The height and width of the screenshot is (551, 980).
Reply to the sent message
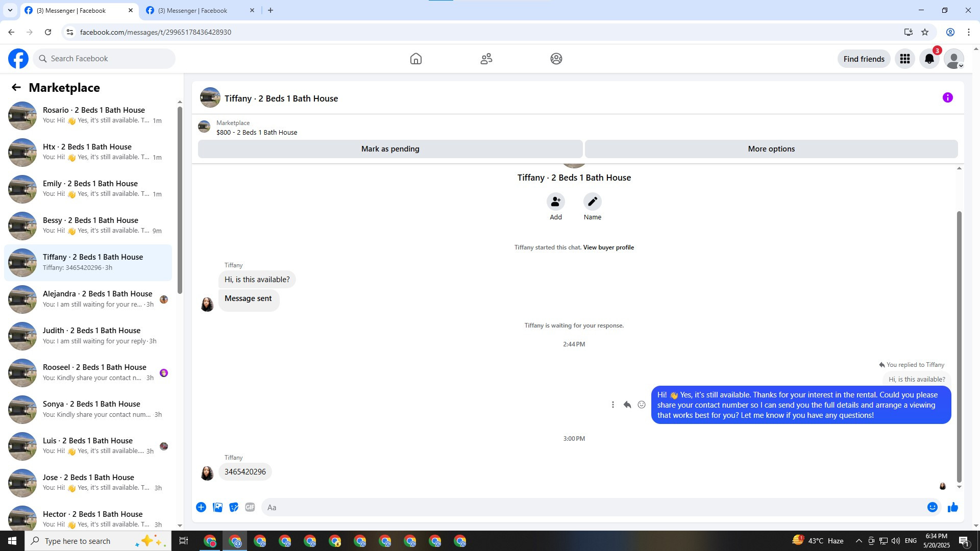pos(627,405)
